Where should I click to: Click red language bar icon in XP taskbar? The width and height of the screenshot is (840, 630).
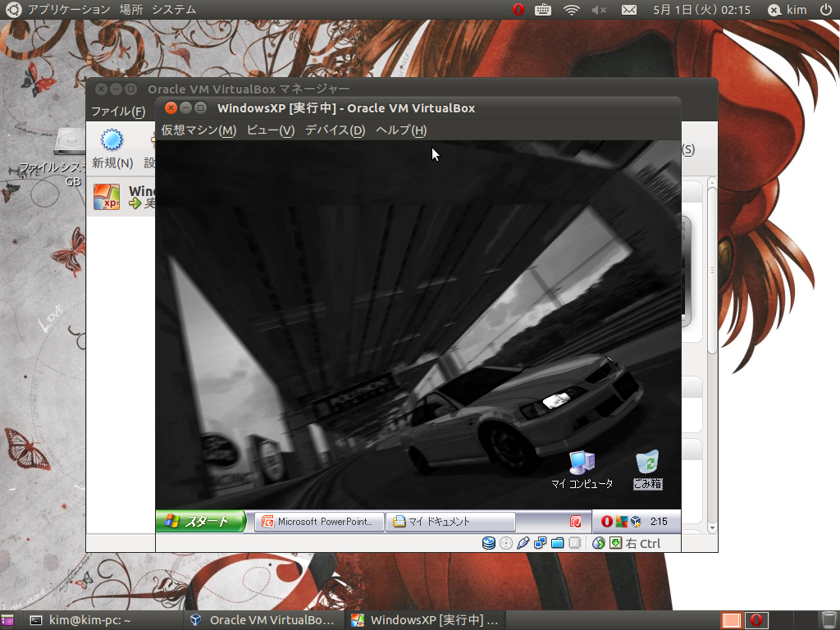tap(576, 521)
